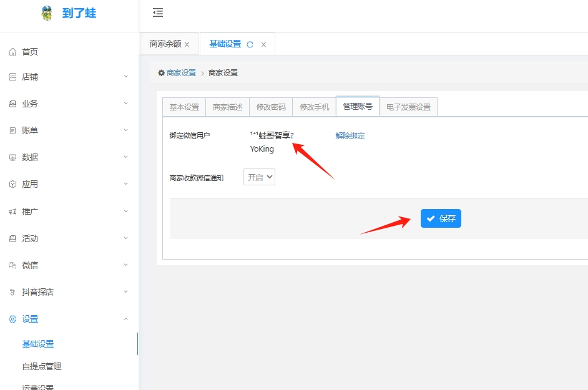Screen dimensions: 588x390
Task: Click the 保存 button
Action: (441, 218)
